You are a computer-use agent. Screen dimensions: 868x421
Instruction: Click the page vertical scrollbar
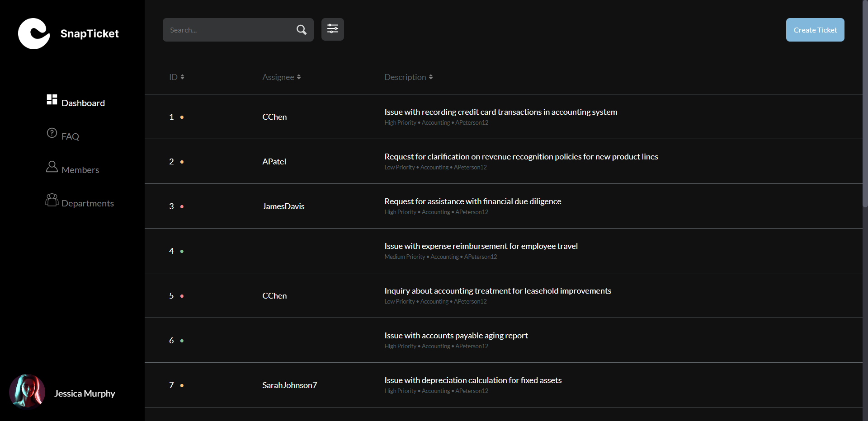click(x=865, y=104)
